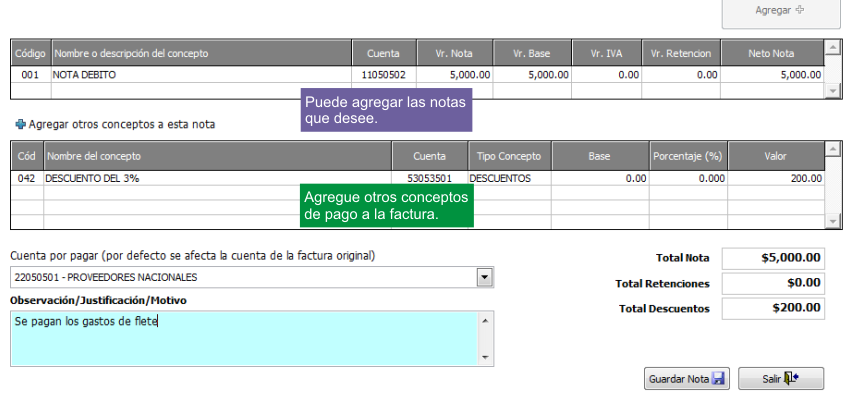Click Vr. Nota cell of NOTA DEBITO row
This screenshot has height=413, width=850.
454,75
